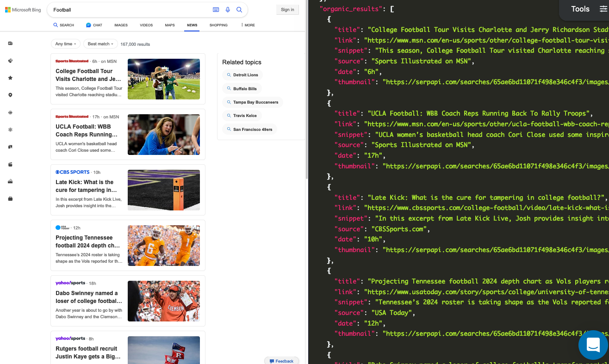Switch to the Shopping tab
The width and height of the screenshot is (609, 364).
tap(218, 25)
